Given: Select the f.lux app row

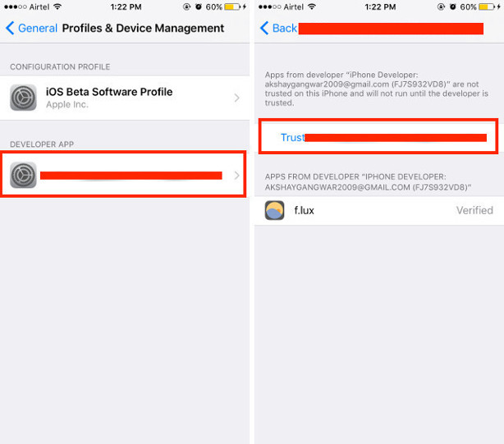Looking at the screenshot, I should [x=379, y=211].
